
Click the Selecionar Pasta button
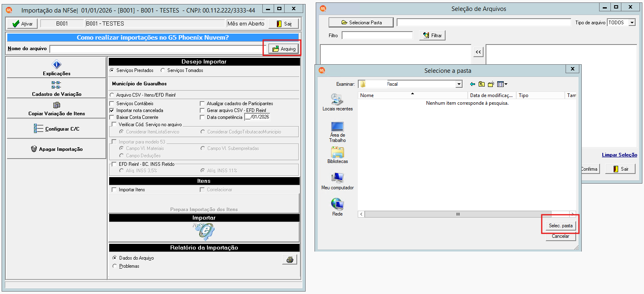click(361, 23)
